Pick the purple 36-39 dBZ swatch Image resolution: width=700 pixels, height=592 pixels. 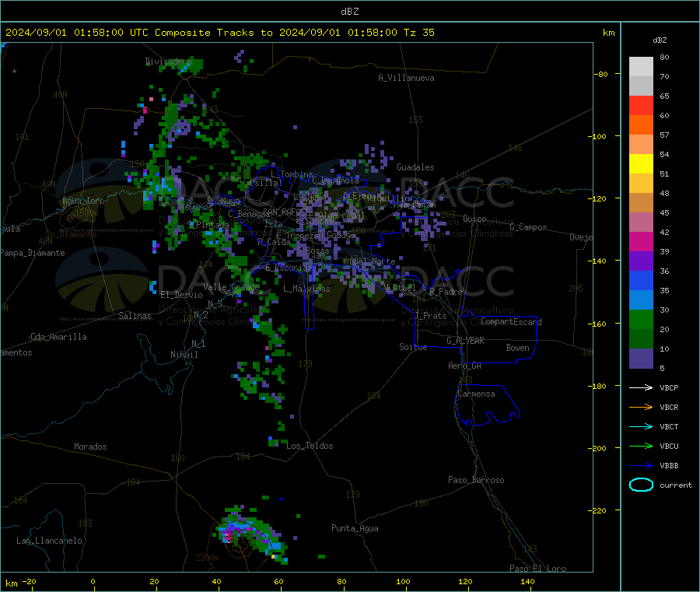[641, 261]
